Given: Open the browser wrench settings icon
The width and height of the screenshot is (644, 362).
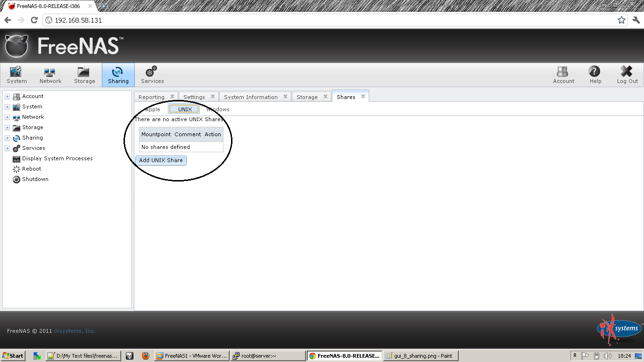Looking at the screenshot, I should point(635,20).
